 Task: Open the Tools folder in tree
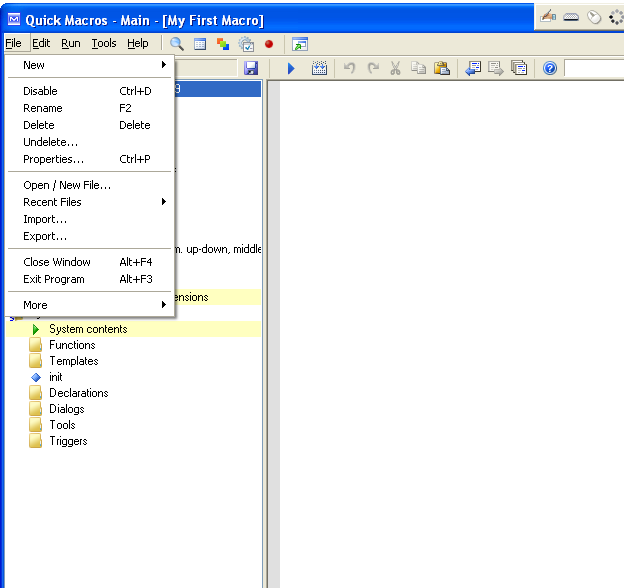62,425
